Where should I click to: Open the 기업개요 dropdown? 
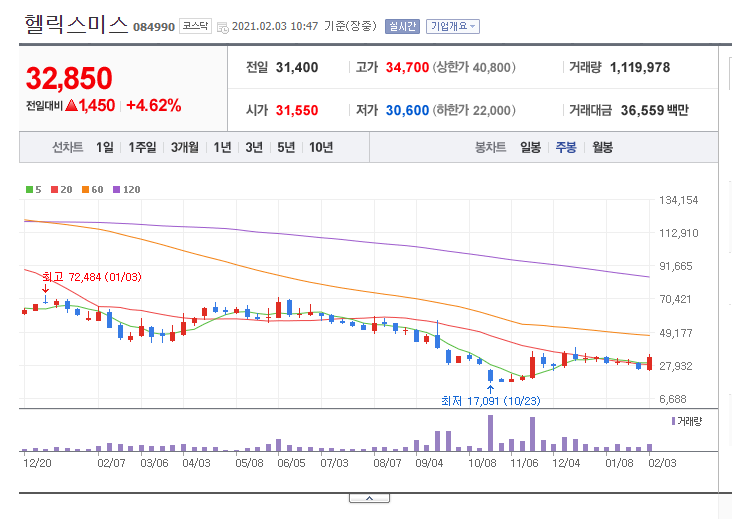tap(452, 26)
